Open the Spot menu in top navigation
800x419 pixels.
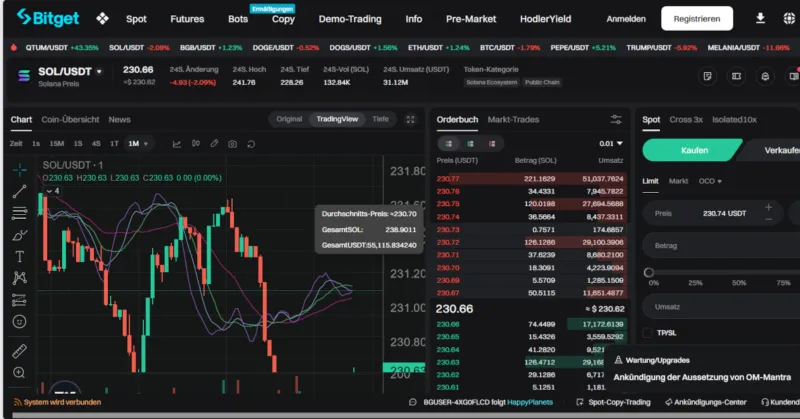click(x=136, y=19)
